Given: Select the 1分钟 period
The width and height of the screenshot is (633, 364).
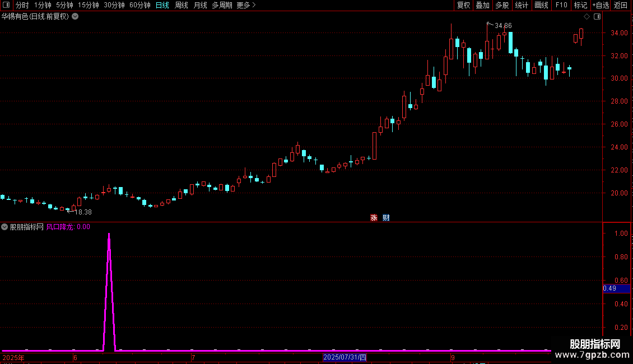Looking at the screenshot, I should click(43, 5).
